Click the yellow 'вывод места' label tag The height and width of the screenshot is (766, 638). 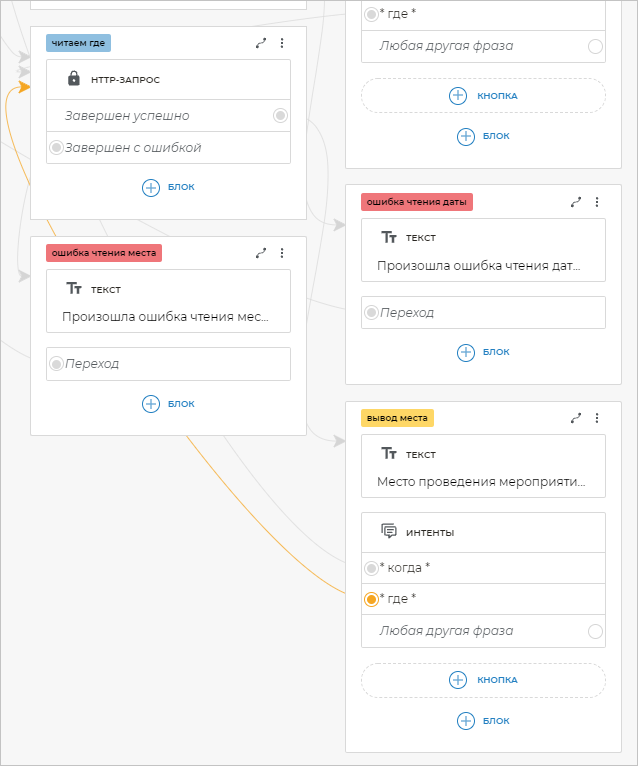(x=397, y=418)
